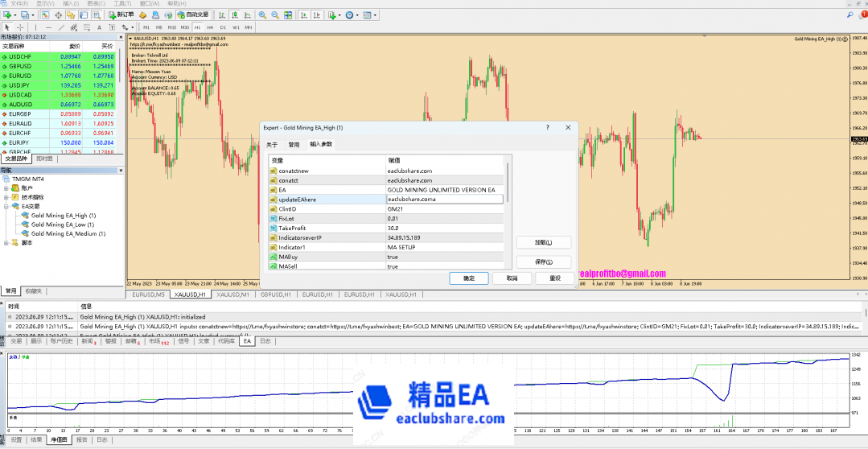868x449 pixels.
Task: Expand the 脚本 (Scripts) tree node
Action: point(6,242)
